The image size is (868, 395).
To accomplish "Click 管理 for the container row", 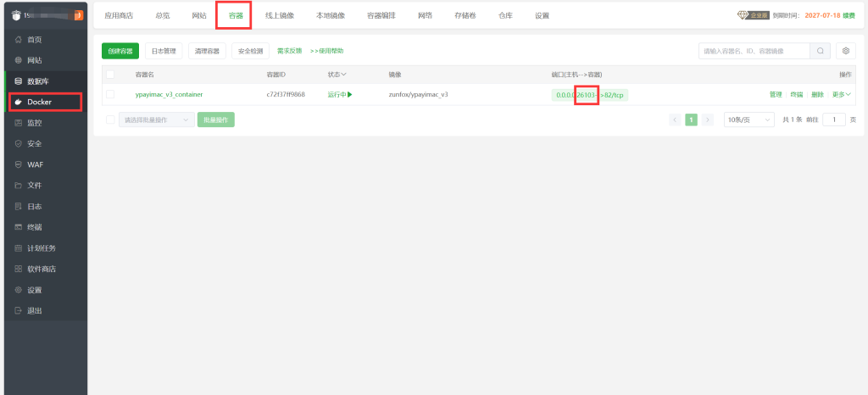I will pos(776,95).
